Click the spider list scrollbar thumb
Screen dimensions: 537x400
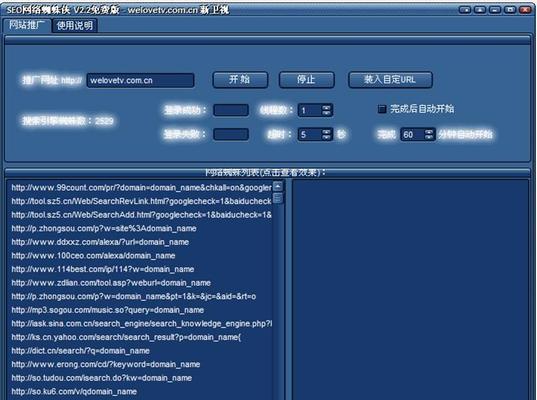[x=278, y=198]
